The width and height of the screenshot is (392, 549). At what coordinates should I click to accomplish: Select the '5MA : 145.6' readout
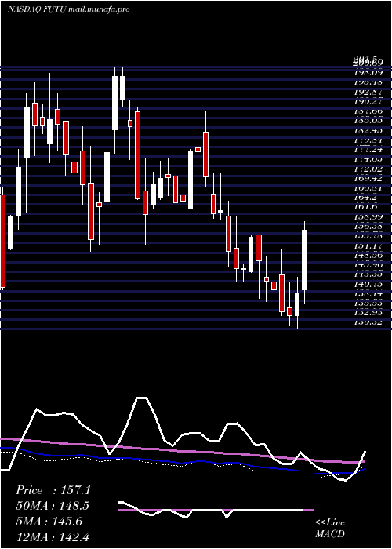point(49,522)
